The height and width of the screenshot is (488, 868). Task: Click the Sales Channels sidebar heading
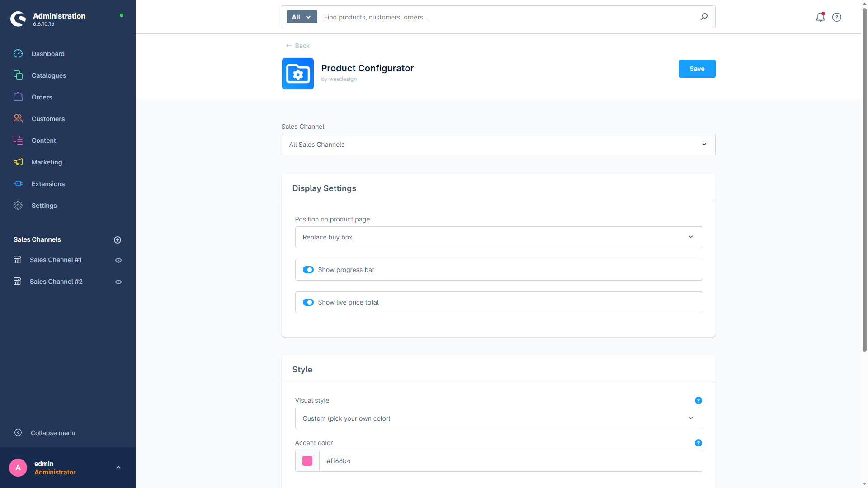tap(37, 239)
